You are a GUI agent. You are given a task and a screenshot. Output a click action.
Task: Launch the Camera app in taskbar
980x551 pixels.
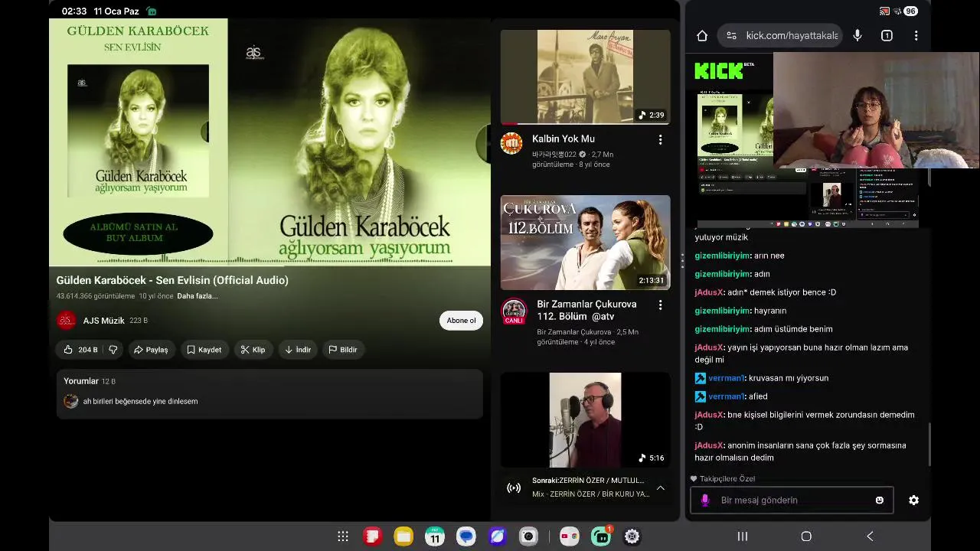click(x=528, y=536)
